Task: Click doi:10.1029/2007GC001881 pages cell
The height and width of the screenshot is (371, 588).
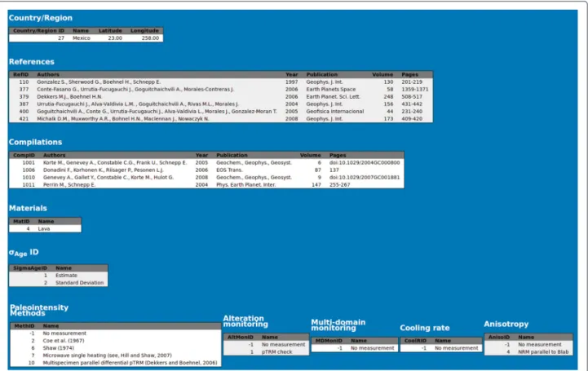Action: [x=365, y=177]
